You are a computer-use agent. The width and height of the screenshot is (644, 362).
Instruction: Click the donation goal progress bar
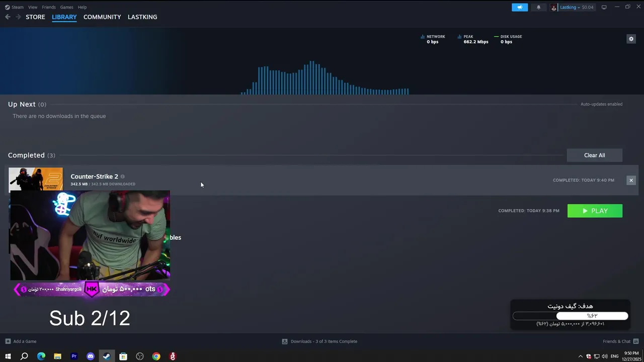tap(571, 316)
